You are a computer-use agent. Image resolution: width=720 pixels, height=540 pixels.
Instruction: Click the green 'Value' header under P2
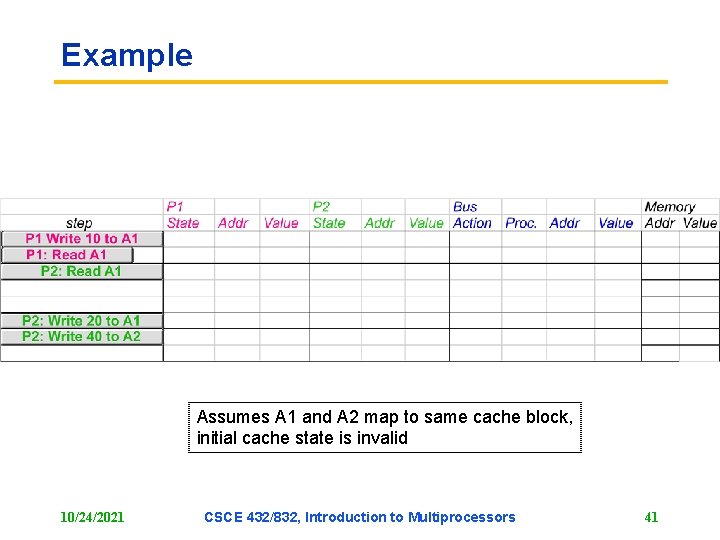coord(426,223)
